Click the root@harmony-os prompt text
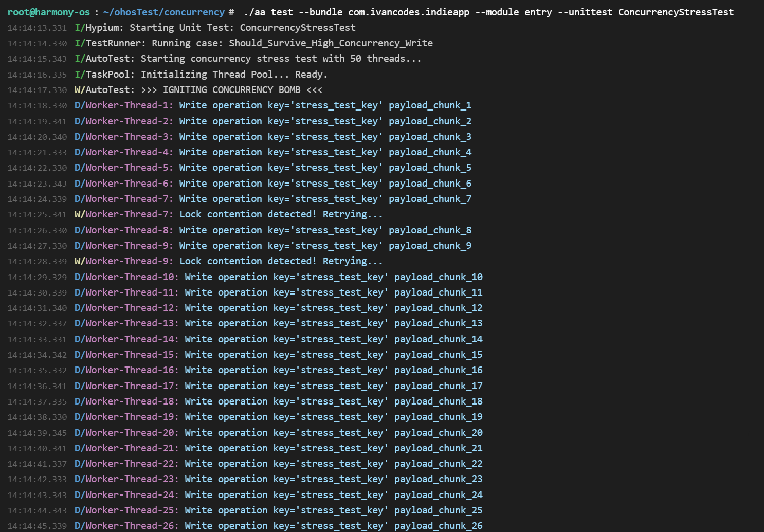Screen dimensions: 764x532 pos(49,12)
